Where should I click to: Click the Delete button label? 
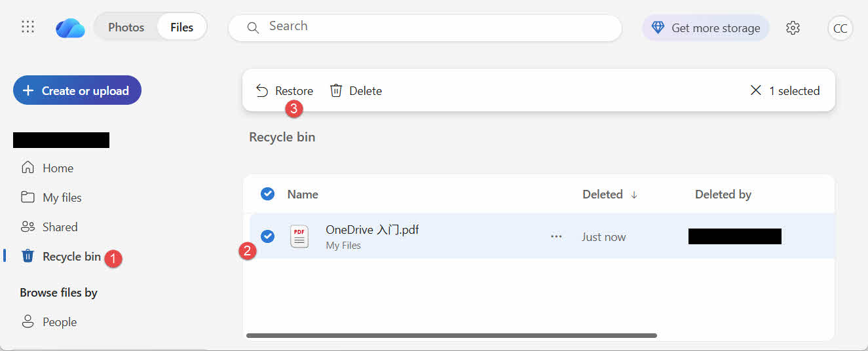tap(366, 91)
